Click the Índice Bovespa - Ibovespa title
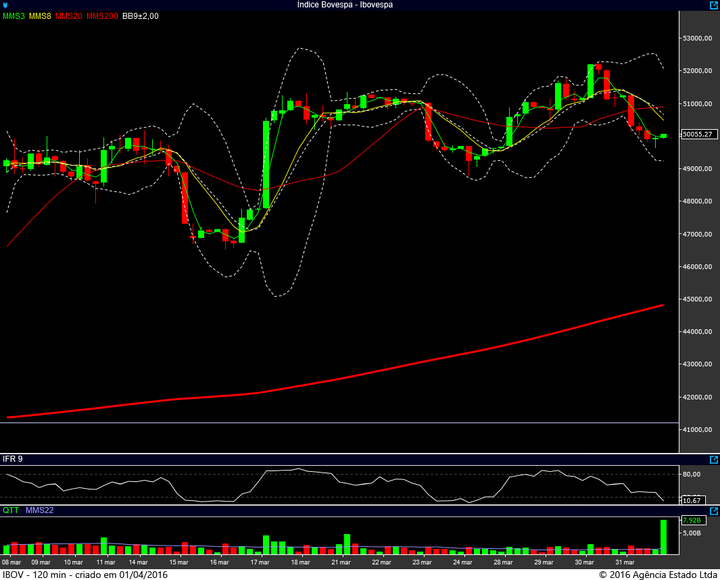 point(345,5)
